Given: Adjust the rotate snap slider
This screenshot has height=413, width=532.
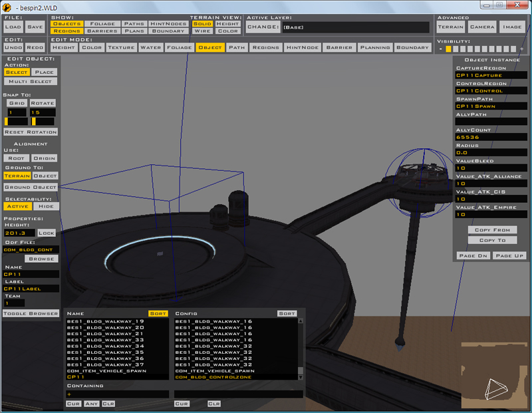Looking at the screenshot, I should 43,121.
